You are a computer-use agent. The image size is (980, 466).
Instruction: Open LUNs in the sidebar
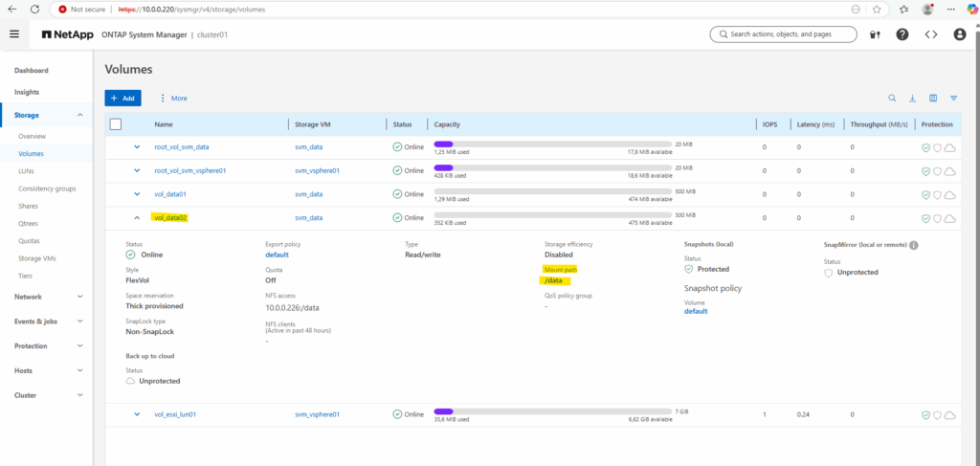(26, 170)
